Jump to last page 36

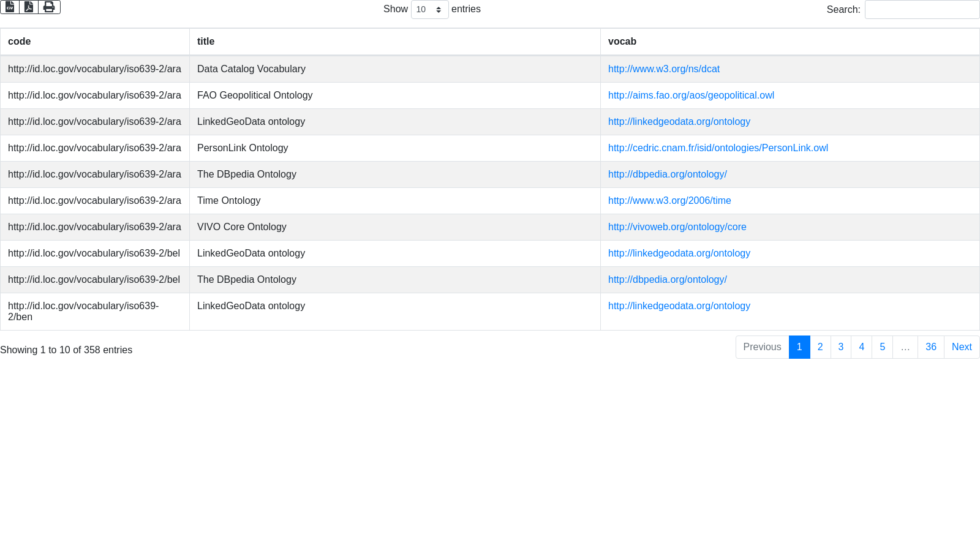931,347
